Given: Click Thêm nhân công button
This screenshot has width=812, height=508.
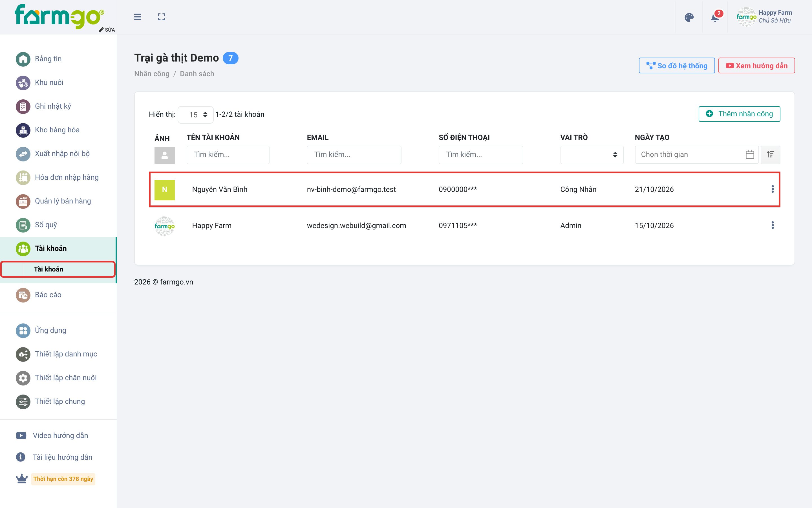Looking at the screenshot, I should tap(739, 114).
